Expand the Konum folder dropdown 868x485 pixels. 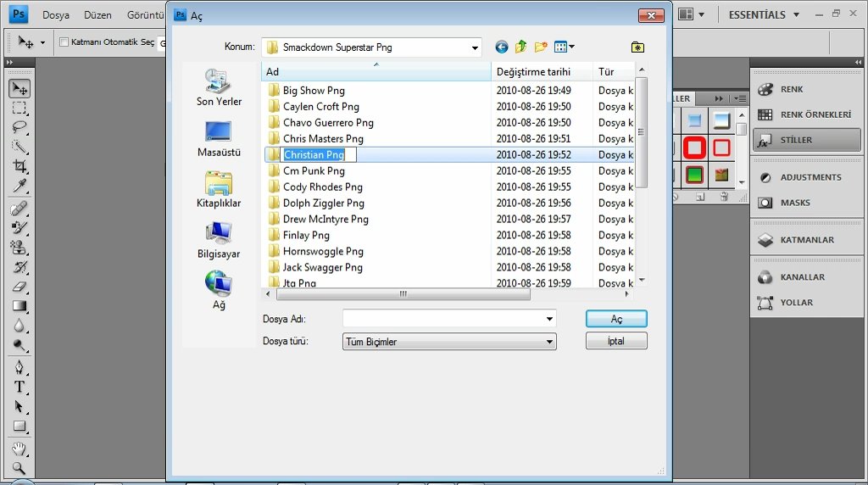(x=475, y=47)
